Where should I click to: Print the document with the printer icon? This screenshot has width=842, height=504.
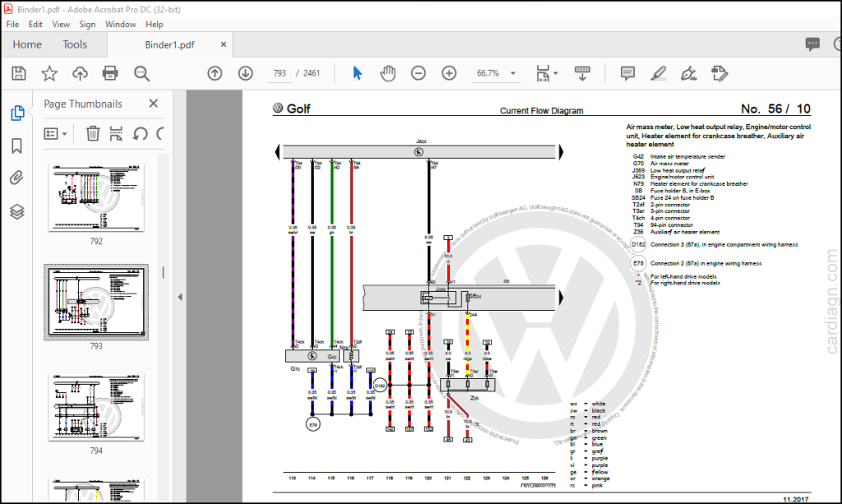110,73
